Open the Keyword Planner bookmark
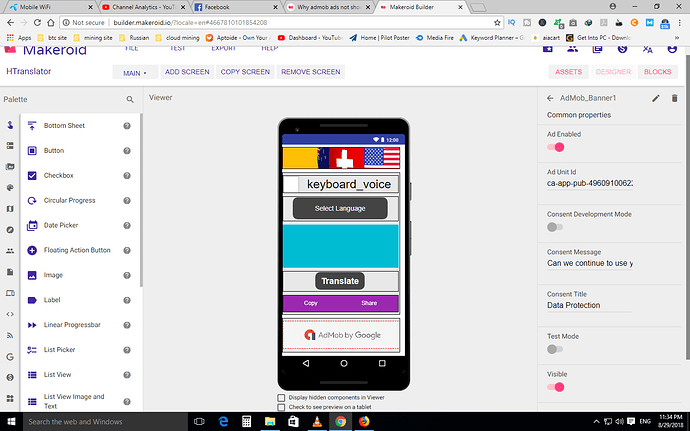The image size is (690, 431). click(492, 38)
